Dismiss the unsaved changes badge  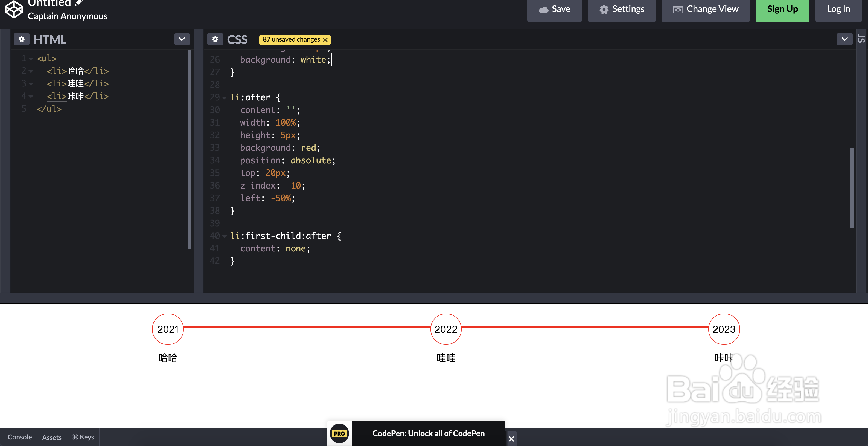[x=325, y=40]
